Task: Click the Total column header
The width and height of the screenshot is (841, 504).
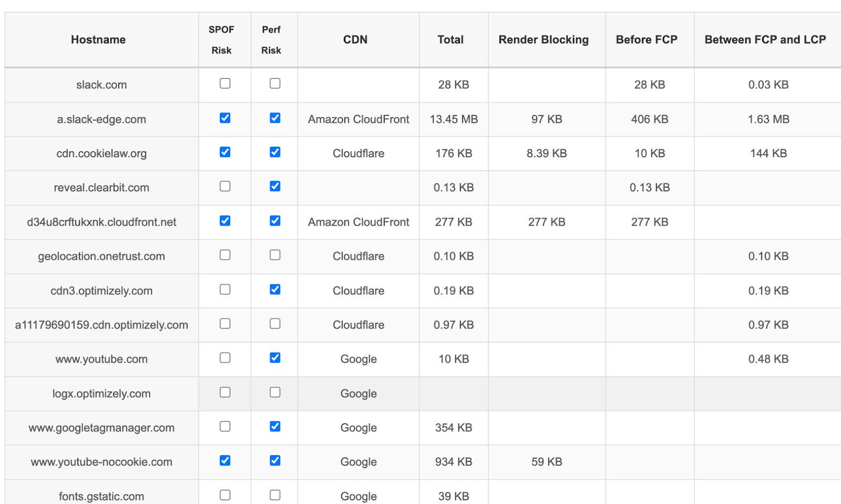Action: click(450, 39)
